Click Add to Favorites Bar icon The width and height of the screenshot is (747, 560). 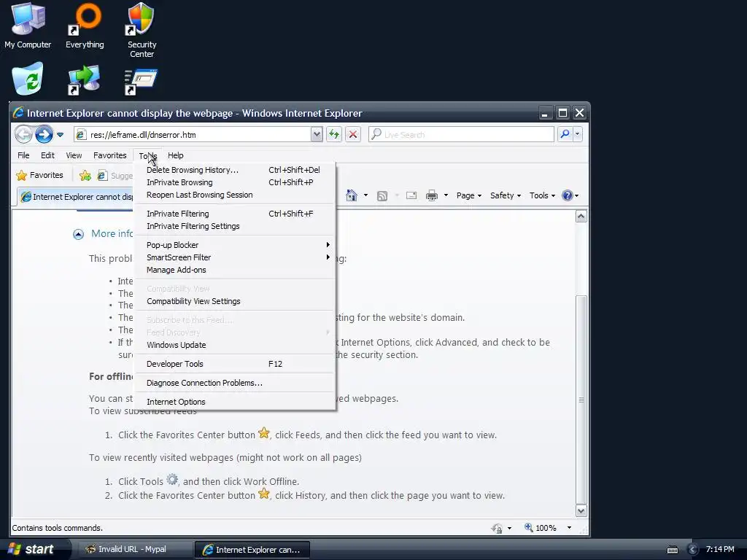click(85, 175)
